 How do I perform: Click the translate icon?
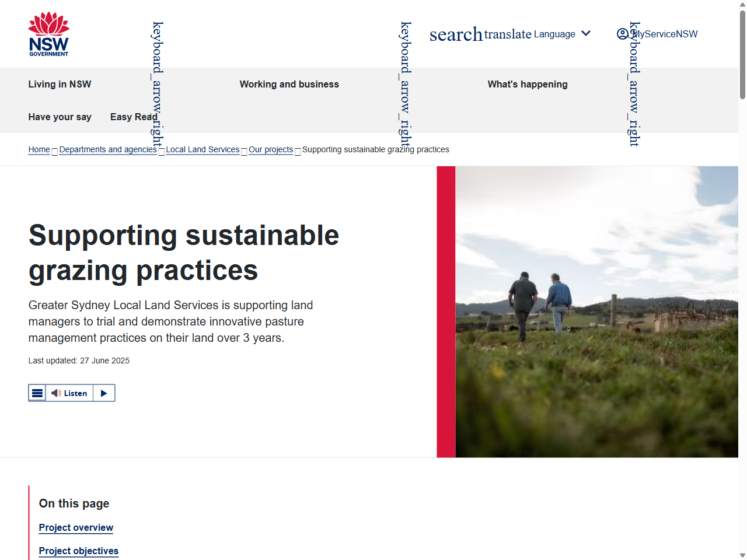[x=508, y=34]
